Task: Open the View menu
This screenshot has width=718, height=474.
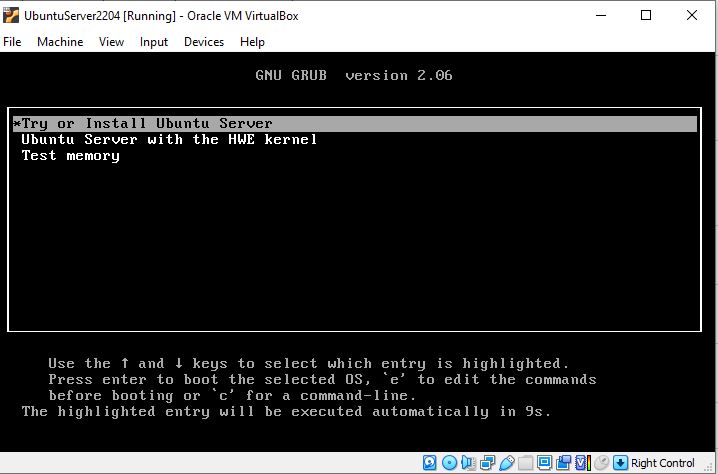Action: [x=111, y=42]
